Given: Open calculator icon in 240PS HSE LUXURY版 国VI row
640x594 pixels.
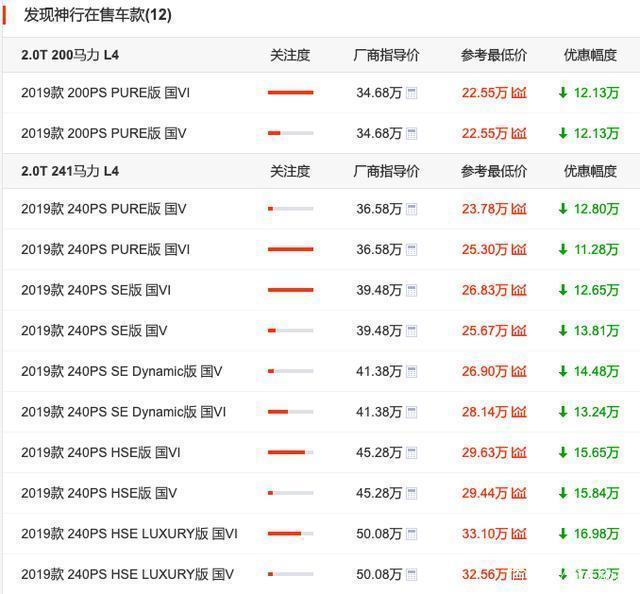Looking at the screenshot, I should point(411,534).
